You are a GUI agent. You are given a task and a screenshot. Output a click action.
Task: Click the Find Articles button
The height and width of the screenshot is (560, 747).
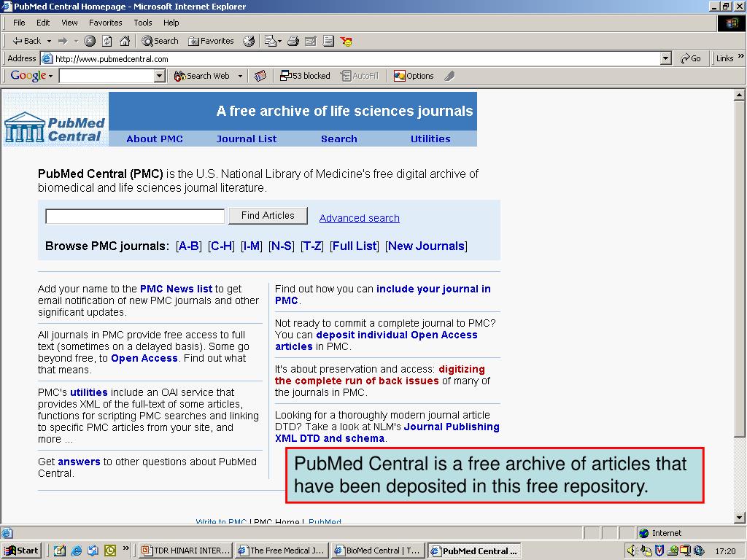click(x=268, y=216)
